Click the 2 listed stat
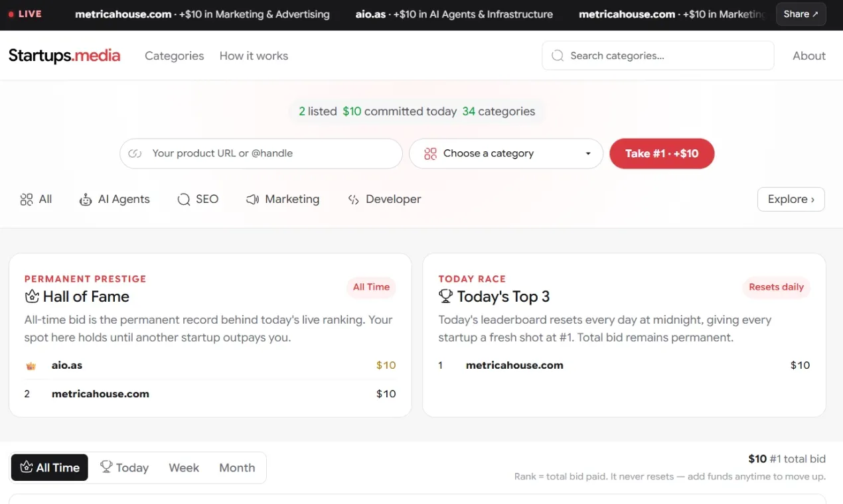 318,111
